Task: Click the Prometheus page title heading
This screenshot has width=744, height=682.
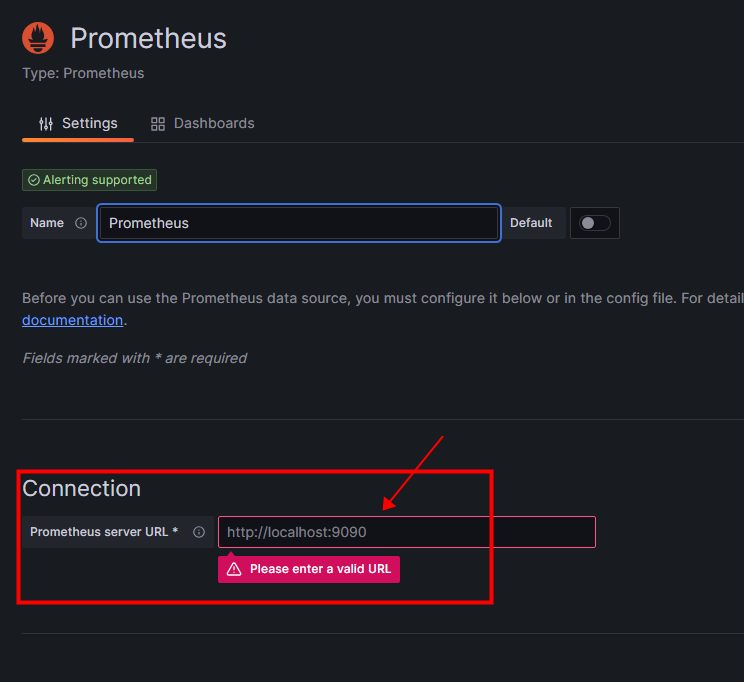Action: [x=148, y=39]
